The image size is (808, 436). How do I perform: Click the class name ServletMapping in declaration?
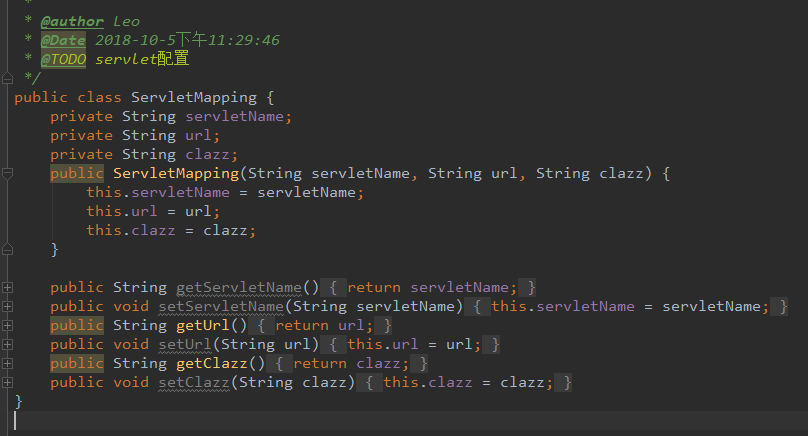pos(194,97)
